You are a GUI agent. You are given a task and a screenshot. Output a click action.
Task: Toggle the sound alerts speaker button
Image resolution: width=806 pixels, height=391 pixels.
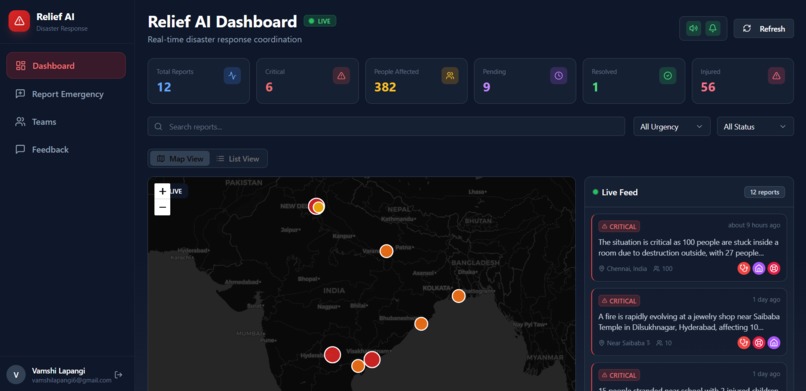pyautogui.click(x=694, y=29)
